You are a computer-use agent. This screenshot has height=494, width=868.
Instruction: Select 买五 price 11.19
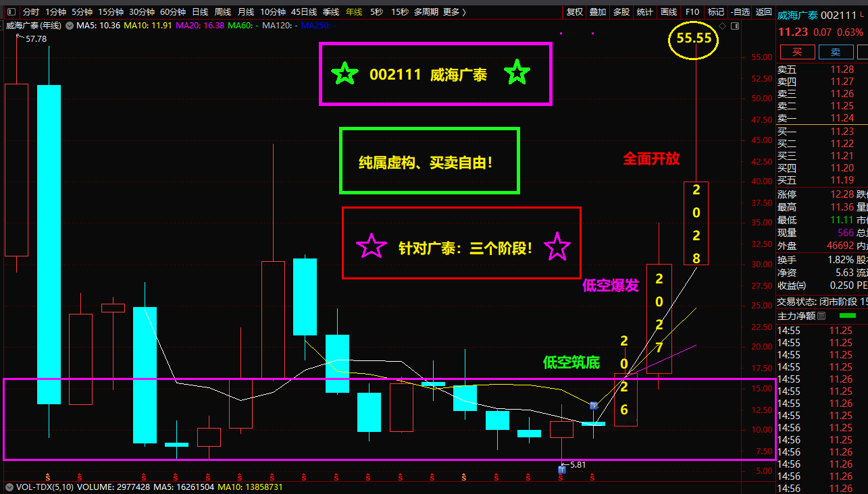pos(842,180)
